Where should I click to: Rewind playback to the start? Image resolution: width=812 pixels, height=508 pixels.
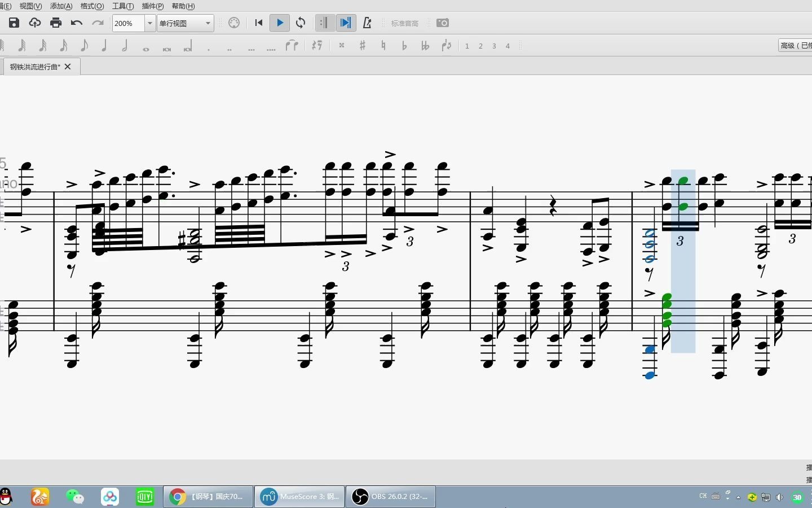(x=259, y=23)
